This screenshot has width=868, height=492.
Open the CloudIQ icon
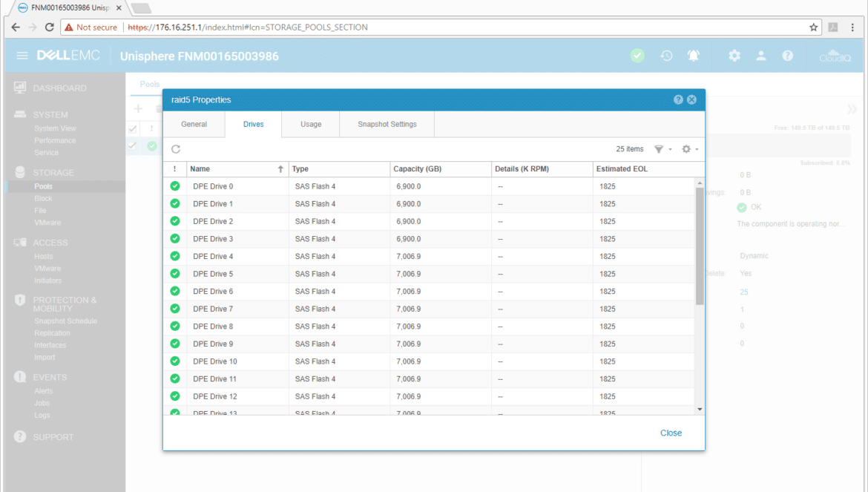tap(835, 56)
